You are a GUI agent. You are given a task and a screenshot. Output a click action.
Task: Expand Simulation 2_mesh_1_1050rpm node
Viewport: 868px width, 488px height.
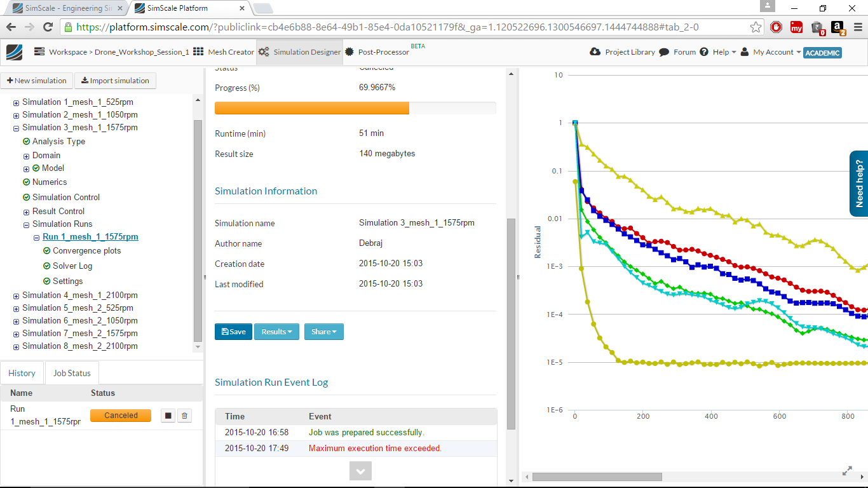pyautogui.click(x=17, y=115)
